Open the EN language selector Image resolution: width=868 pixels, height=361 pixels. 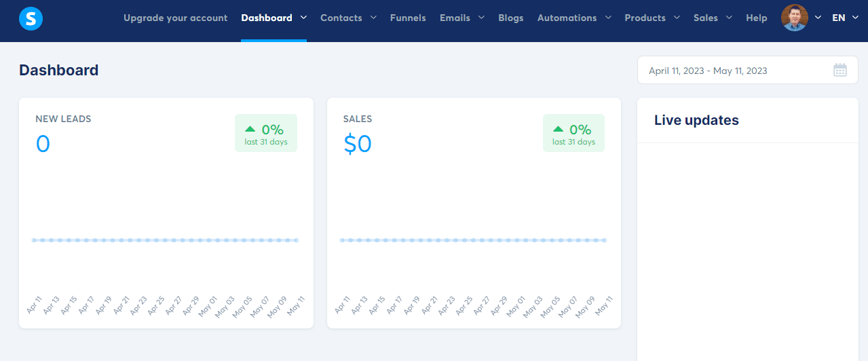[x=843, y=18]
